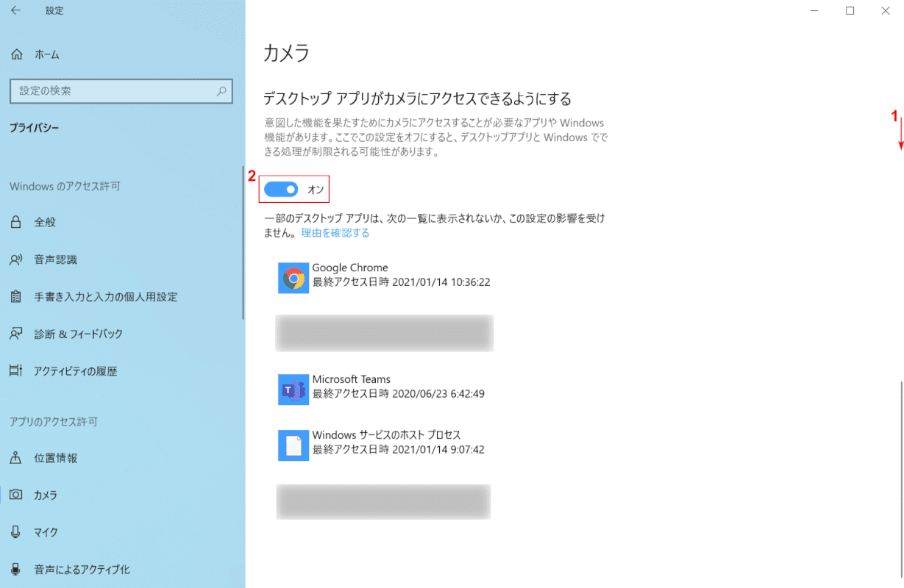
Task: Click the Home icon in sidebar
Action: point(16,54)
